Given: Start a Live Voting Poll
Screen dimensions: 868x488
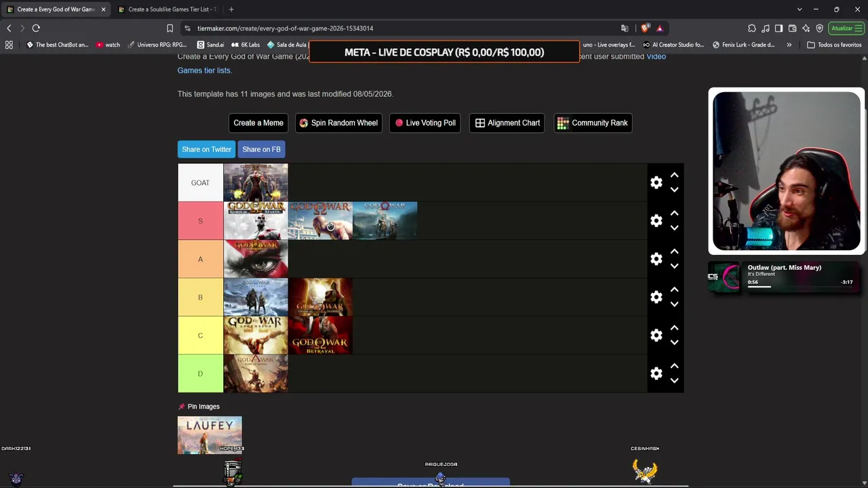Looking at the screenshot, I should 425,123.
